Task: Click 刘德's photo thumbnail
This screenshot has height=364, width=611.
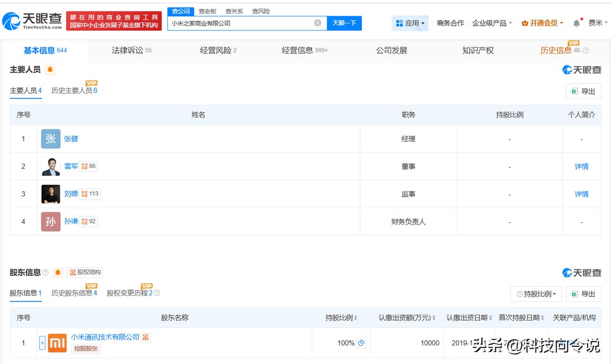Action: pyautogui.click(x=51, y=194)
